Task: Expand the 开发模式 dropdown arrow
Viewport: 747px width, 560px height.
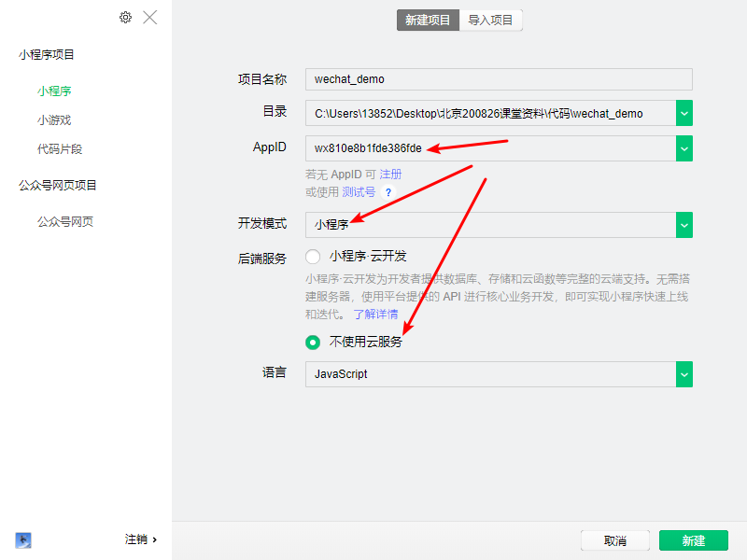Action: coord(684,225)
